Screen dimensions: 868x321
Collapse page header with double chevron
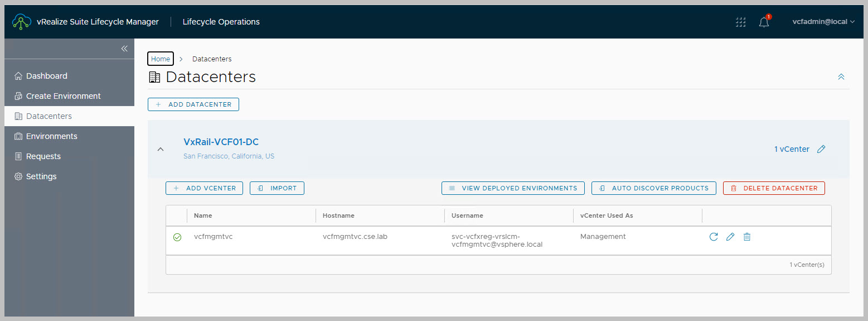(x=841, y=77)
